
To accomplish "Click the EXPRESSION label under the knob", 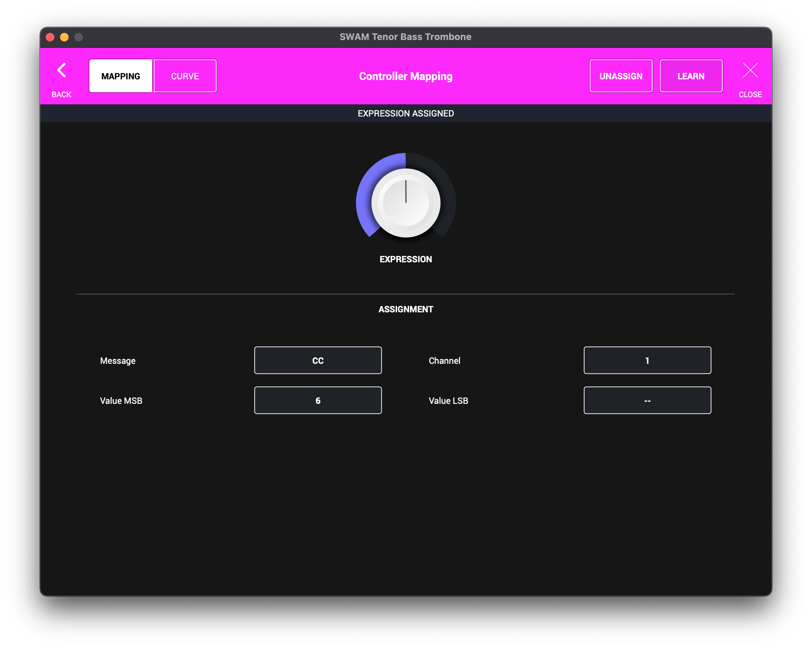I will click(x=406, y=259).
